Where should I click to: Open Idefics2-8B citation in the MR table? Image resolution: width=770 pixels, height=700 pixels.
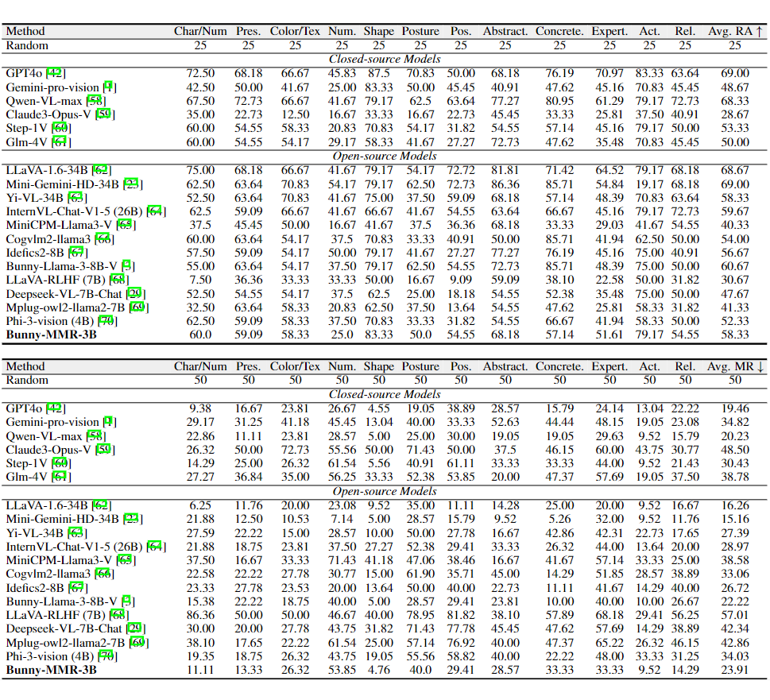77,588
